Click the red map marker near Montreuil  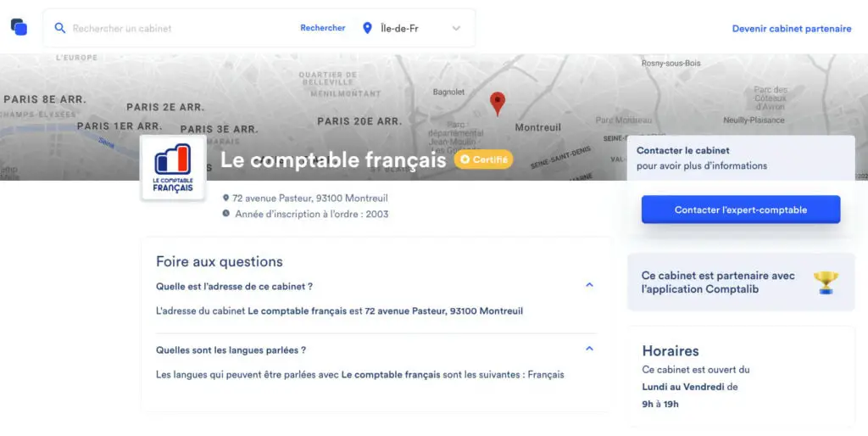point(498,103)
